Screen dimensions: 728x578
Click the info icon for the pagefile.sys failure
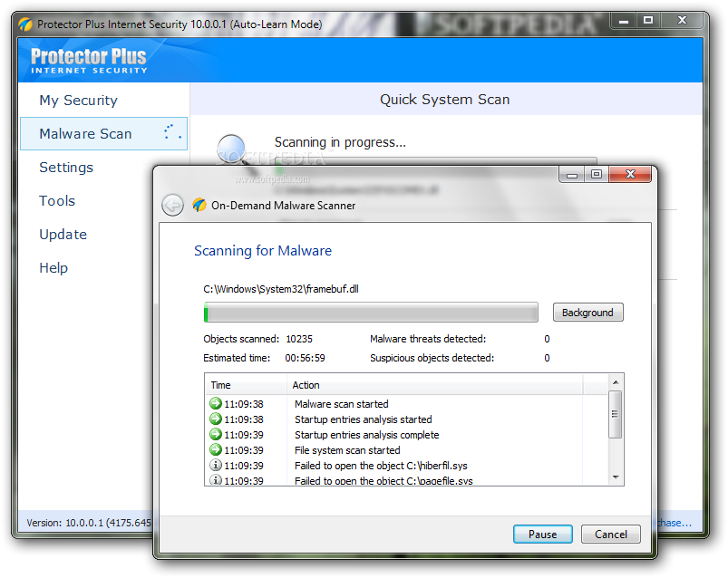(216, 479)
